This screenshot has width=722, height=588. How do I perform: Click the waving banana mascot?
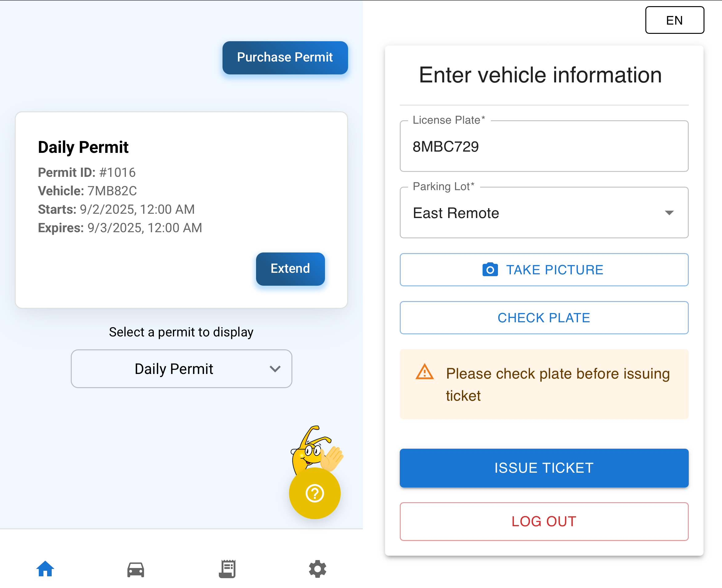[317, 449]
